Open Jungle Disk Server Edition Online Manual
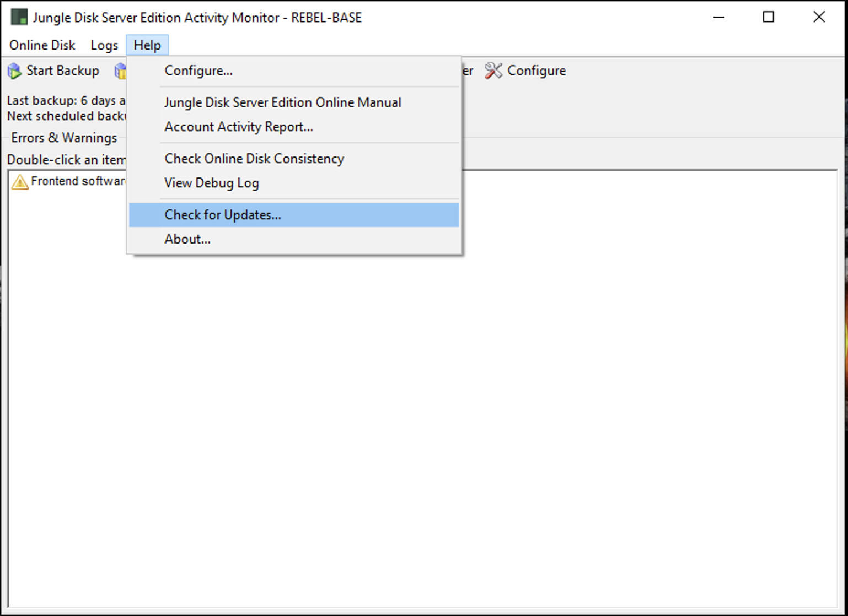Screen dimensions: 848x616 tap(294, 102)
